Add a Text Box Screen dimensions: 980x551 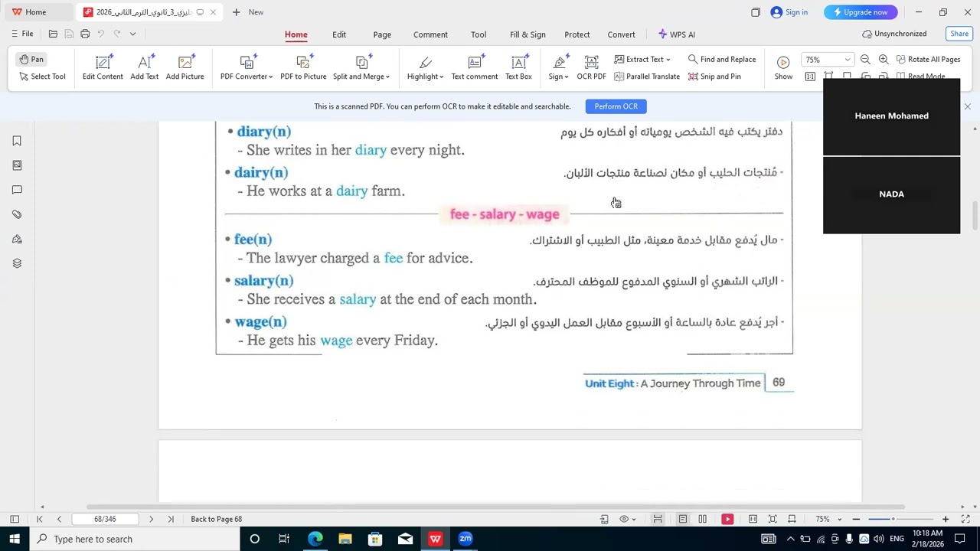point(518,67)
